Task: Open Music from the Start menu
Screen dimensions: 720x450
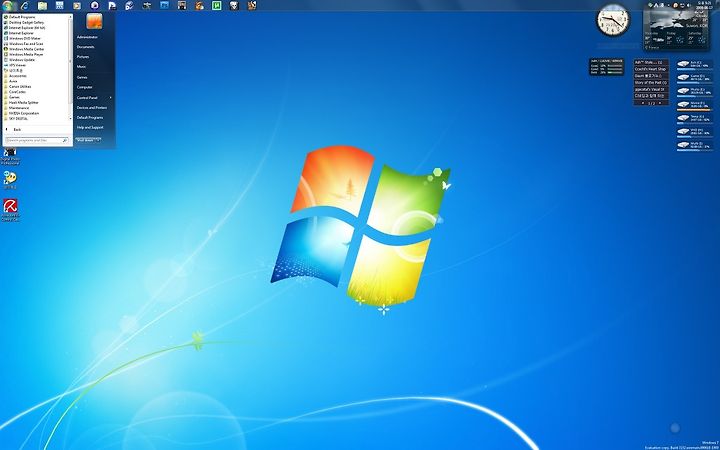Action: point(82,67)
